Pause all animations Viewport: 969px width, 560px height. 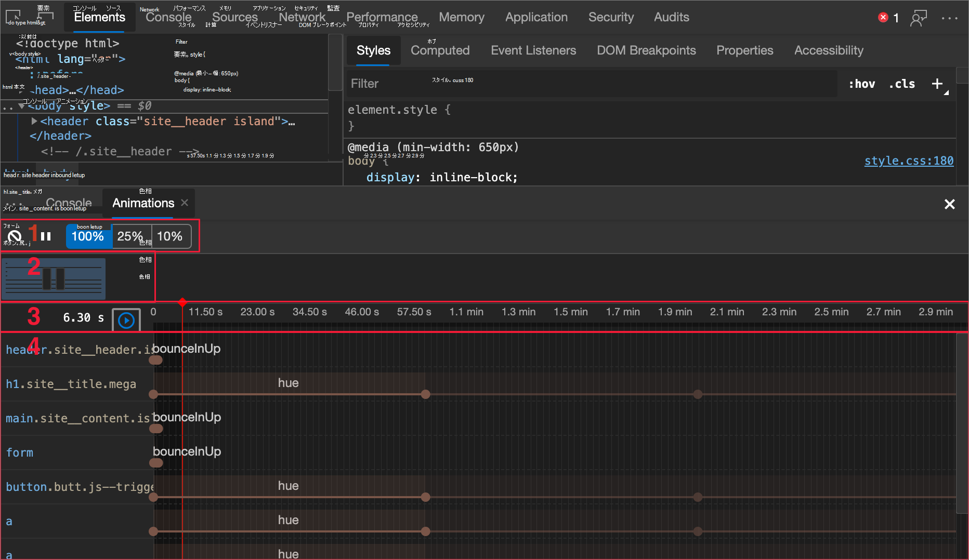coord(46,236)
